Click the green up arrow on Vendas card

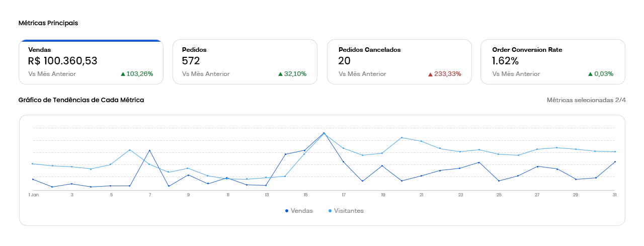click(123, 74)
